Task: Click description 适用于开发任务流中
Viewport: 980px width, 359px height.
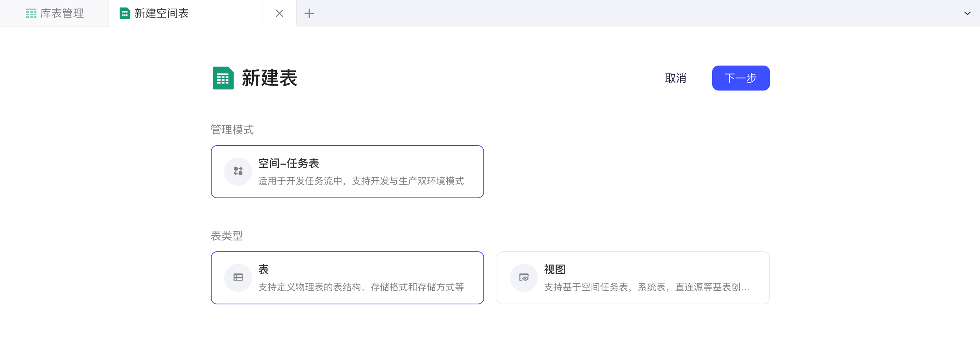Action: pos(361,181)
